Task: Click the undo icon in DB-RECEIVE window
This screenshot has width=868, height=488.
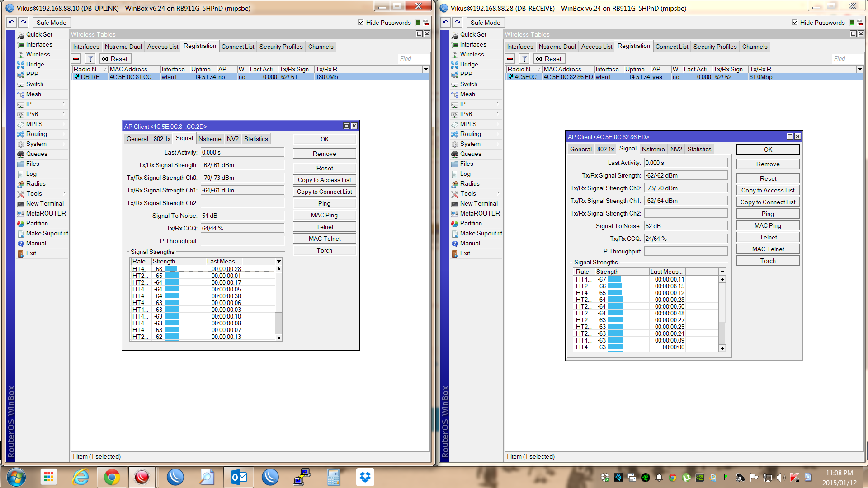Action: (445, 22)
